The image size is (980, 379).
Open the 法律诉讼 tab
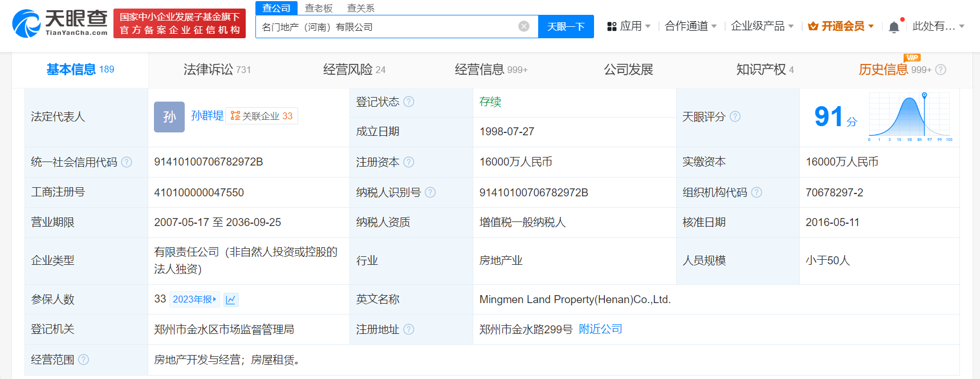217,70
